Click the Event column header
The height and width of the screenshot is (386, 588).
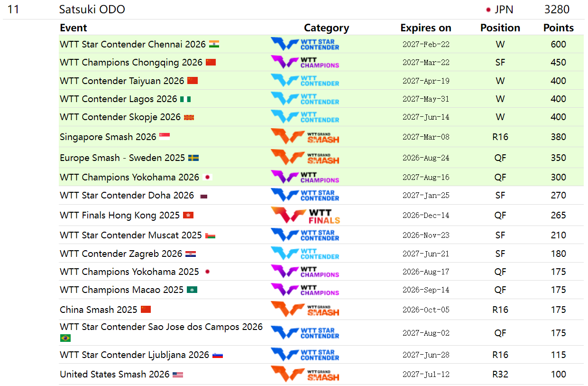pyautogui.click(x=73, y=28)
